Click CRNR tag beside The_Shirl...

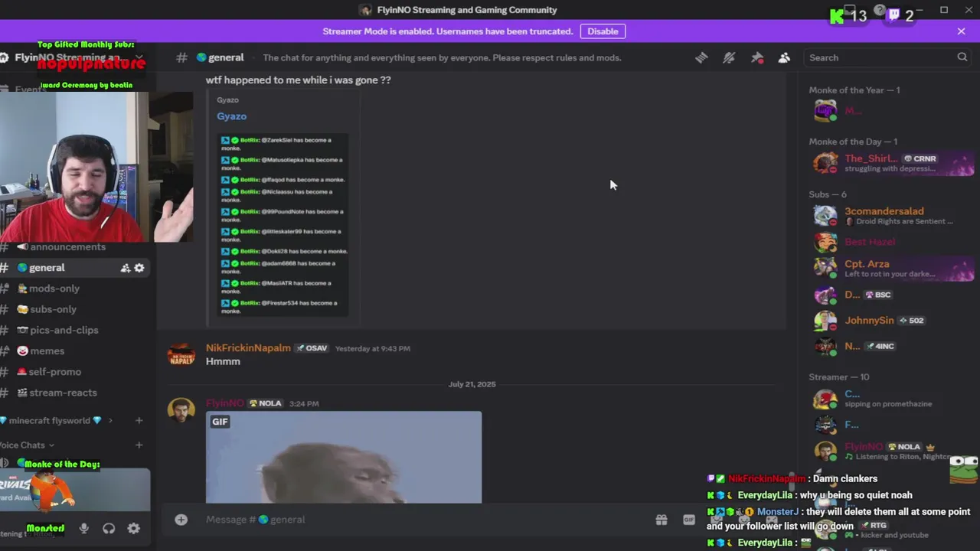point(920,159)
